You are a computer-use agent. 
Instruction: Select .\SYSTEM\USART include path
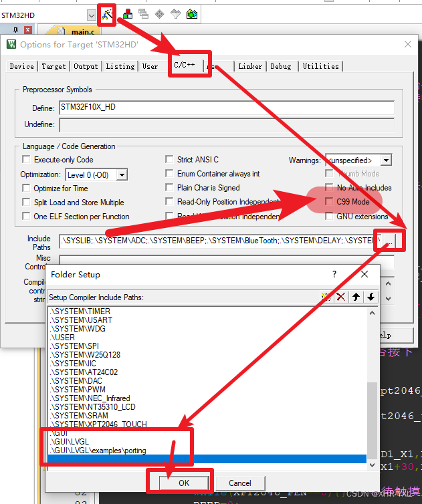click(x=207, y=320)
